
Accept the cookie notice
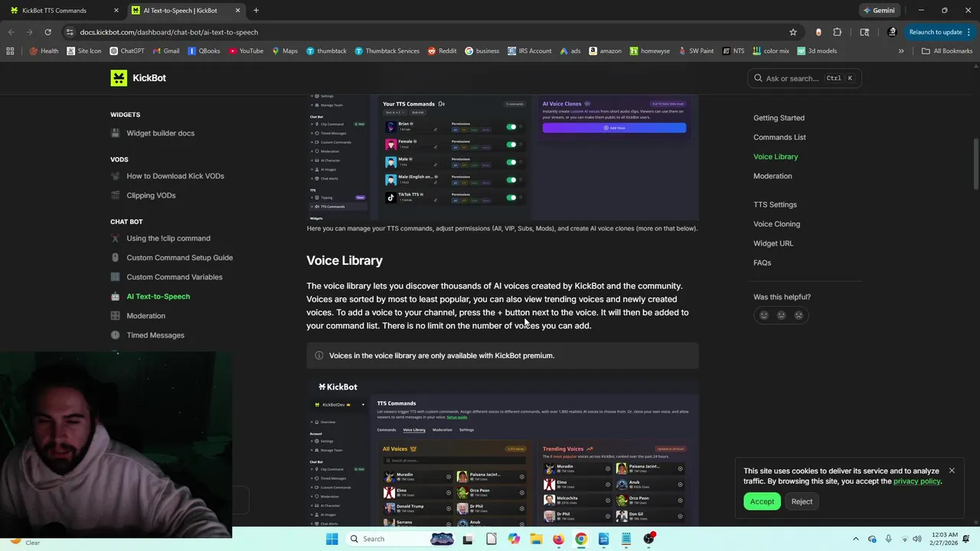pyautogui.click(x=762, y=501)
